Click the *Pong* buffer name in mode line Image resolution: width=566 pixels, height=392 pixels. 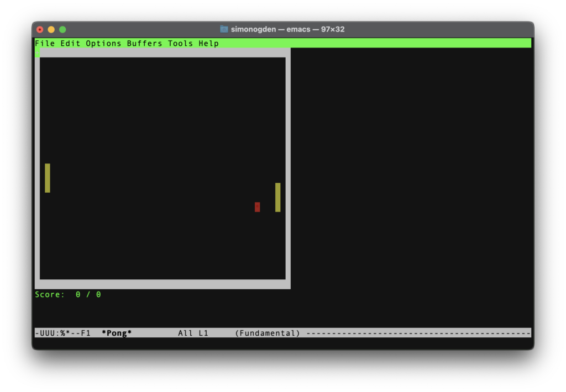[x=117, y=333]
